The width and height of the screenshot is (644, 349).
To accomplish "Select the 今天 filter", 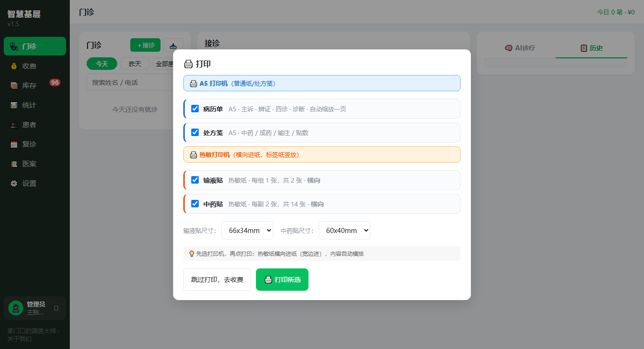I will click(x=102, y=63).
